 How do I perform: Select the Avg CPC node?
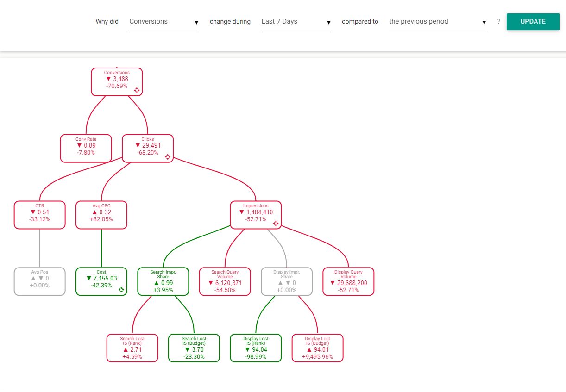pyautogui.click(x=101, y=215)
